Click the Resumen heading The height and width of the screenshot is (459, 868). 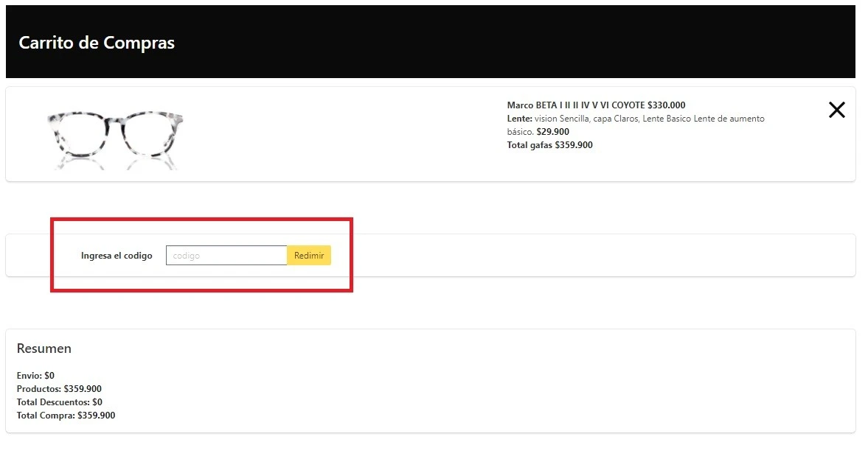(44, 348)
